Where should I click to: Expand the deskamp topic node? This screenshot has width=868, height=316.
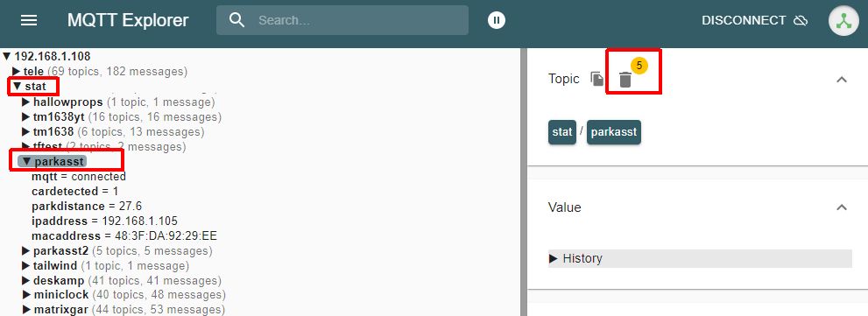pos(26,281)
